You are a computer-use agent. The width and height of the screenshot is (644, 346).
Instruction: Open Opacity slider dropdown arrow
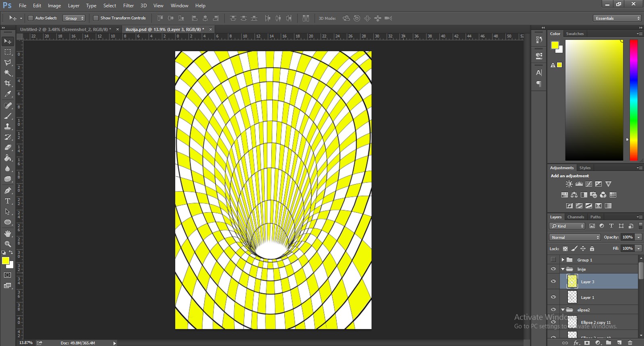[638, 237]
